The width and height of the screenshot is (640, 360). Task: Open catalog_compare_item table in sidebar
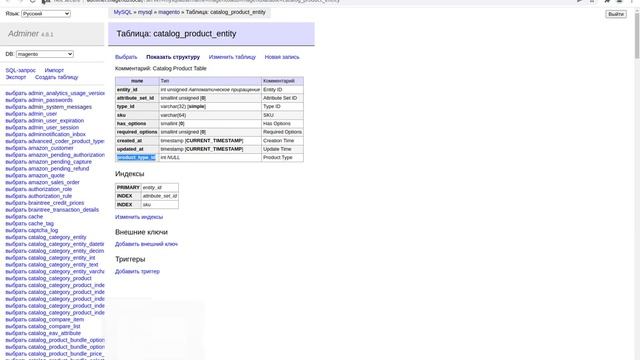click(x=56, y=320)
